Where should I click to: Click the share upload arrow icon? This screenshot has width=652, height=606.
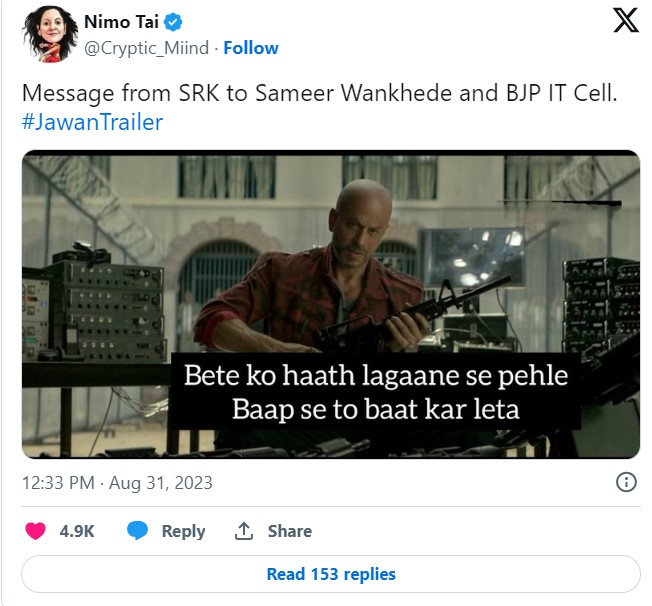(x=244, y=531)
